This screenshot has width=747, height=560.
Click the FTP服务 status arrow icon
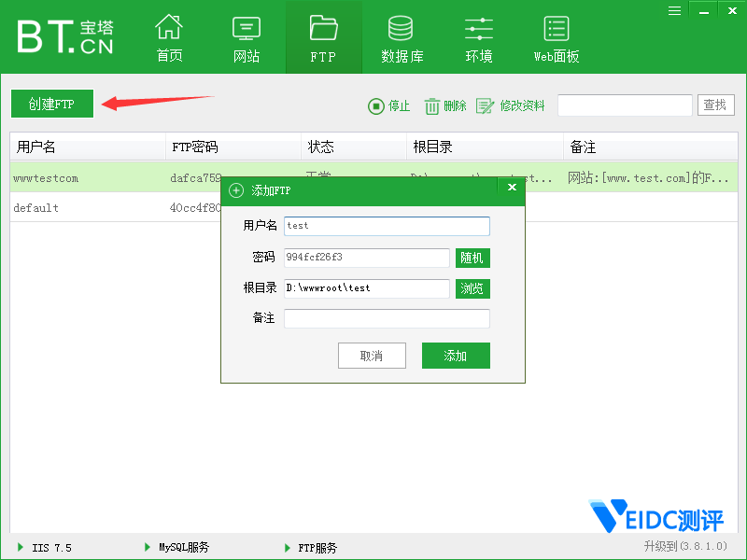(288, 547)
